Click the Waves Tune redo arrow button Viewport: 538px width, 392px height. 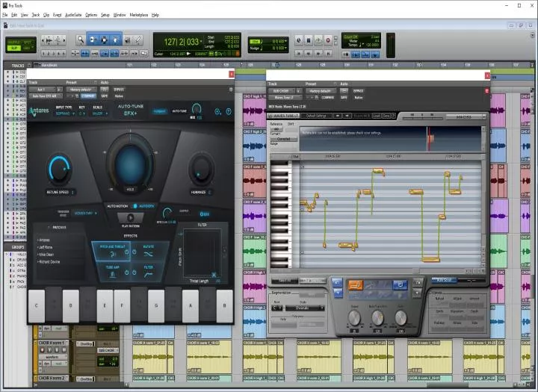[x=347, y=116]
